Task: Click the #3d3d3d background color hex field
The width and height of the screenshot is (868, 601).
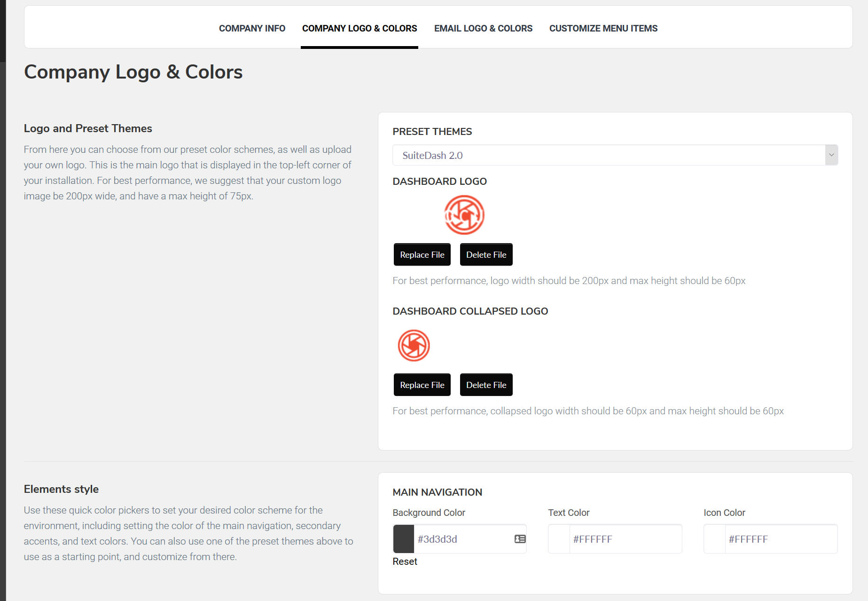Action: (463, 539)
